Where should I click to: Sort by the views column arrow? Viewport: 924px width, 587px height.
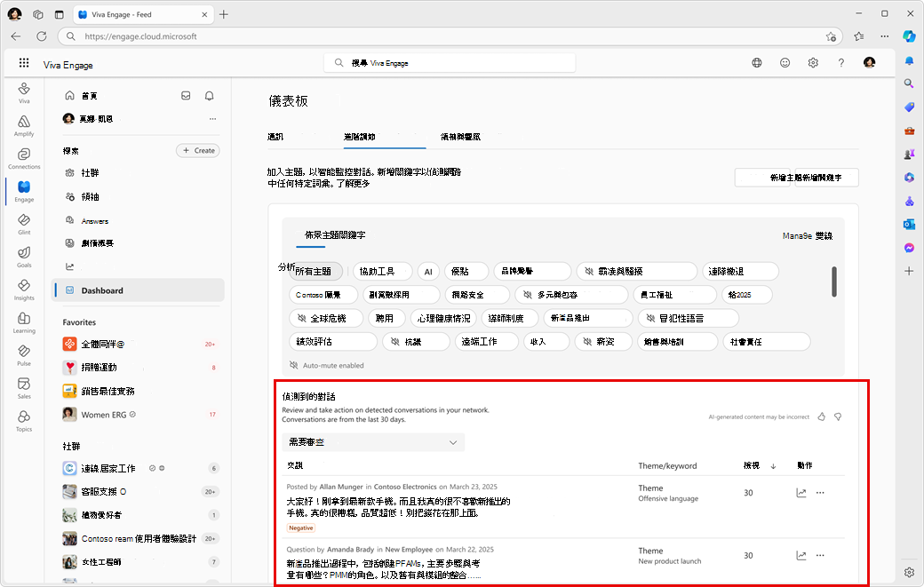click(773, 465)
